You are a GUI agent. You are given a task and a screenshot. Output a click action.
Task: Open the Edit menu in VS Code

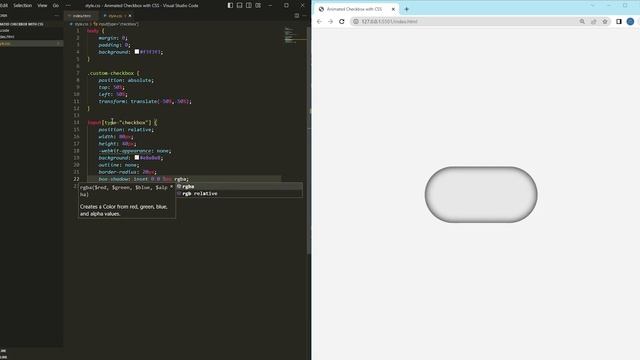4,5
